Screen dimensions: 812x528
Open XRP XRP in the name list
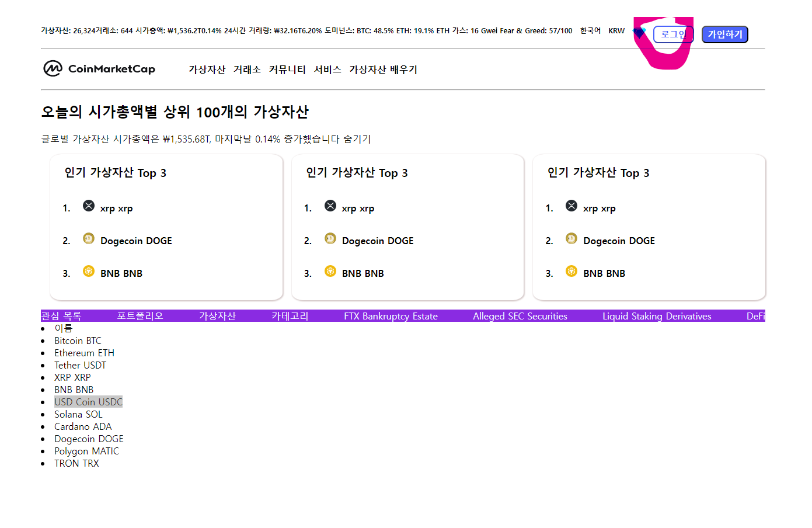coord(72,377)
